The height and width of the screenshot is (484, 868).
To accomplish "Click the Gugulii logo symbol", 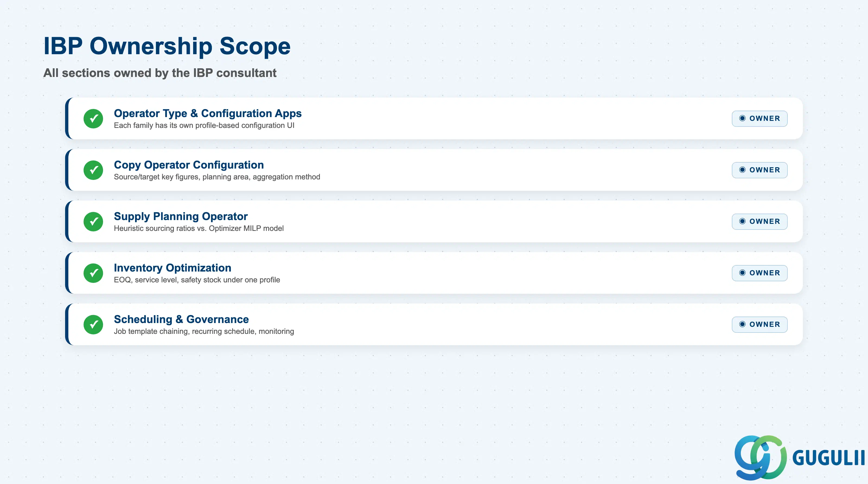I will point(761,457).
